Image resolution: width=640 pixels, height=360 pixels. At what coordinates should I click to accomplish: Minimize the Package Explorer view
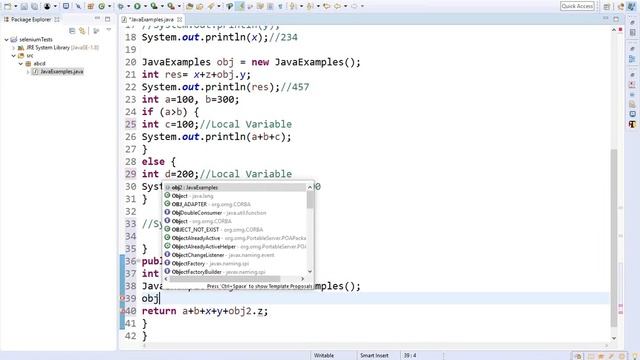coord(97,19)
